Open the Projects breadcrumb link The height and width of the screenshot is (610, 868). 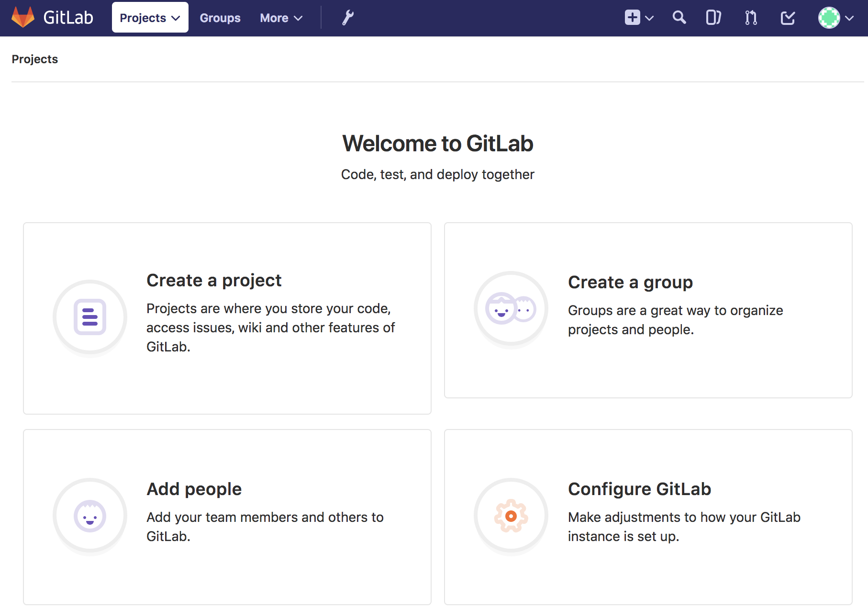[x=34, y=59]
